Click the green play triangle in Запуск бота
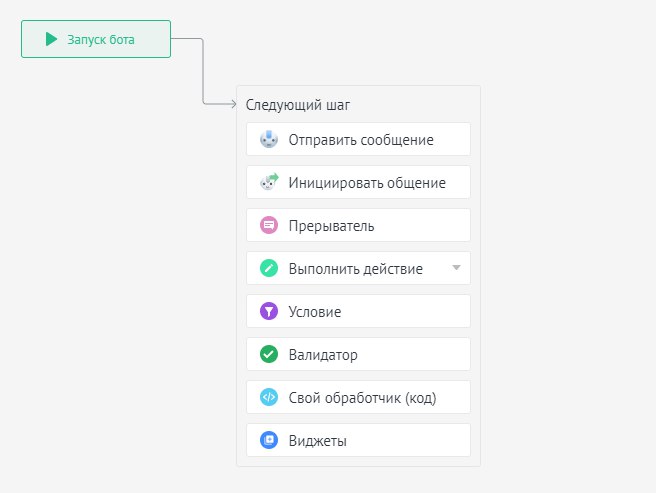Viewport: 656px width, 493px height. point(51,39)
